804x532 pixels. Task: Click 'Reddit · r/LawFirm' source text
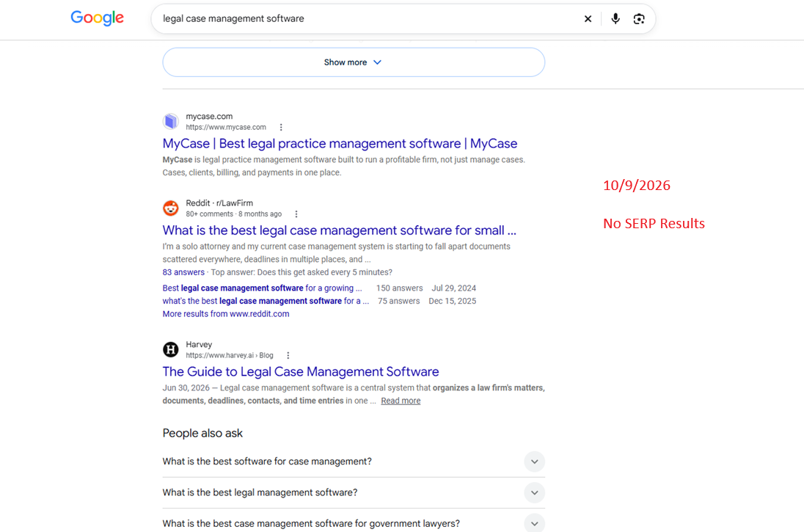pos(219,203)
